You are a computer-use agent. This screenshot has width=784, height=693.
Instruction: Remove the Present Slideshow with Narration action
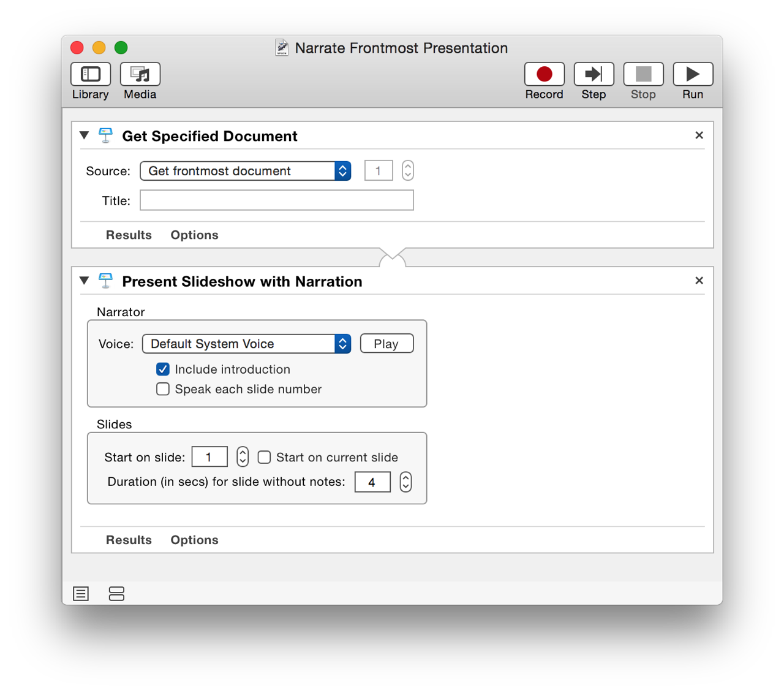[699, 281]
